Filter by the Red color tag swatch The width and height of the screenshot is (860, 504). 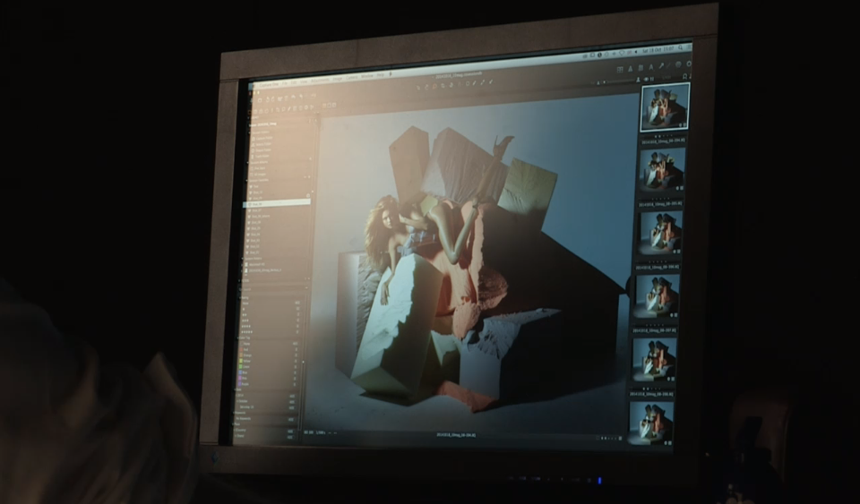coord(241,349)
